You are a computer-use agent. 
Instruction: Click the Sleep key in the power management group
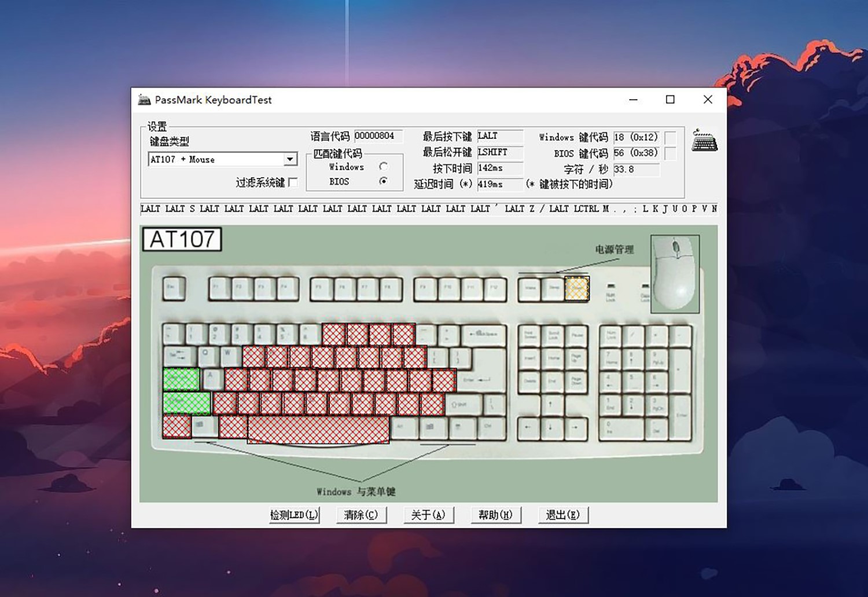[554, 288]
